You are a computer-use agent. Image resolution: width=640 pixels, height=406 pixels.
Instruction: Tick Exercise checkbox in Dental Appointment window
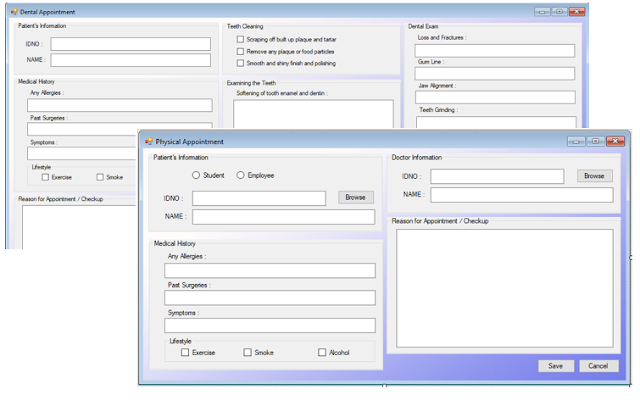pyautogui.click(x=45, y=177)
